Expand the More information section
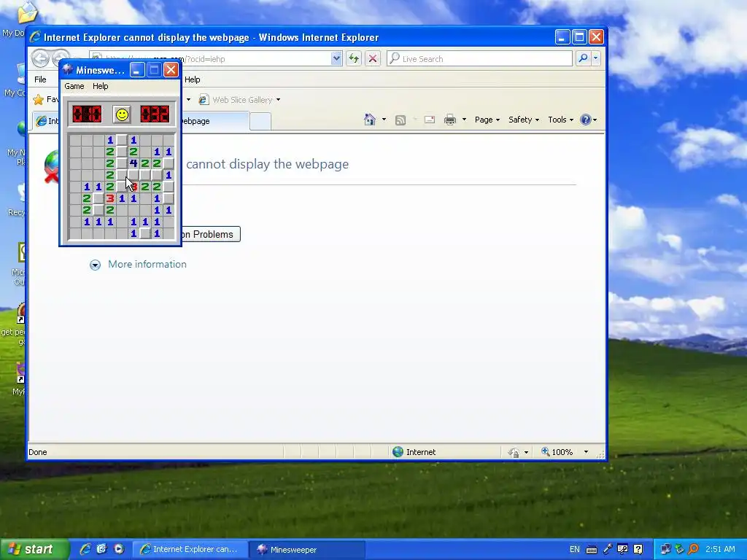The height and width of the screenshot is (560, 747). [x=96, y=265]
